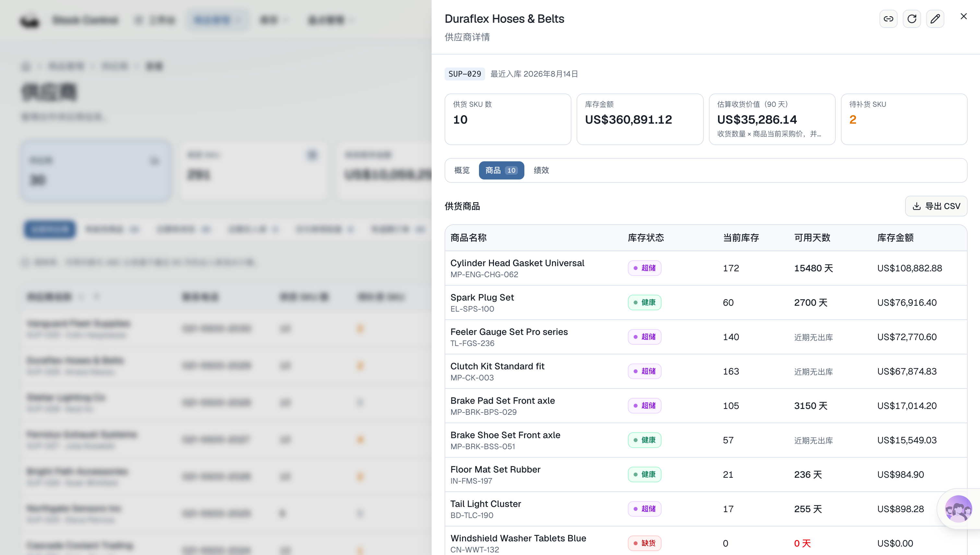Viewport: 980px width, 555px height.
Task: Open Feeler Gauge Set Pro series product
Action: [509, 332]
